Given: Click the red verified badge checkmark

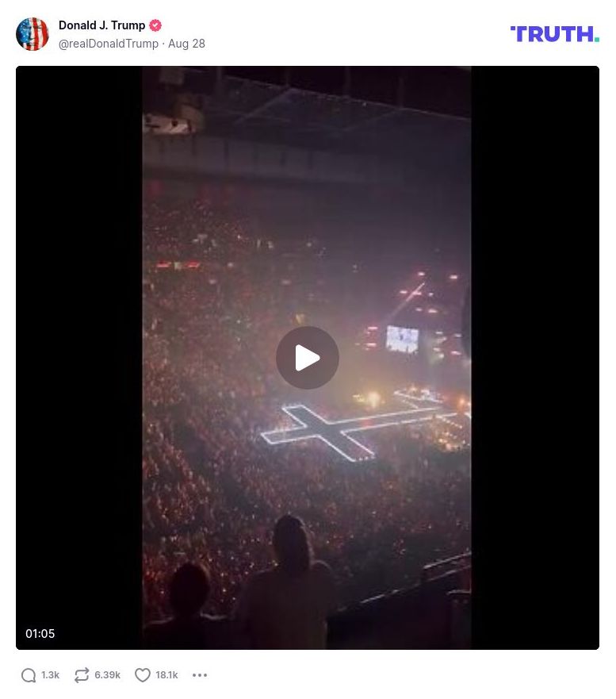Looking at the screenshot, I should (155, 25).
